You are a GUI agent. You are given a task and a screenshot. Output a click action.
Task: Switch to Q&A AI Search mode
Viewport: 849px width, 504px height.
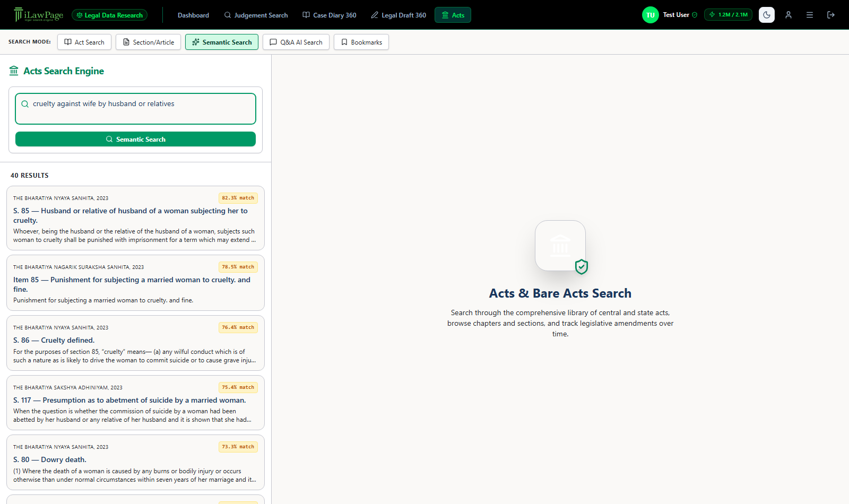pyautogui.click(x=296, y=42)
